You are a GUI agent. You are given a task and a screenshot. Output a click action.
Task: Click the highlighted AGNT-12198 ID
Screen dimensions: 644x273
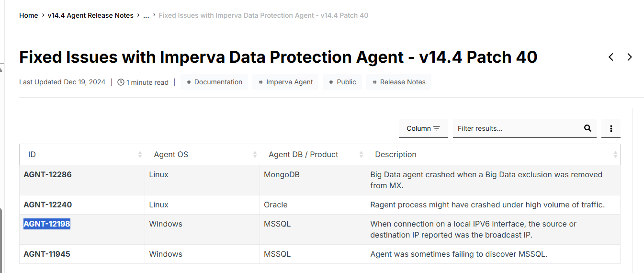(47, 224)
